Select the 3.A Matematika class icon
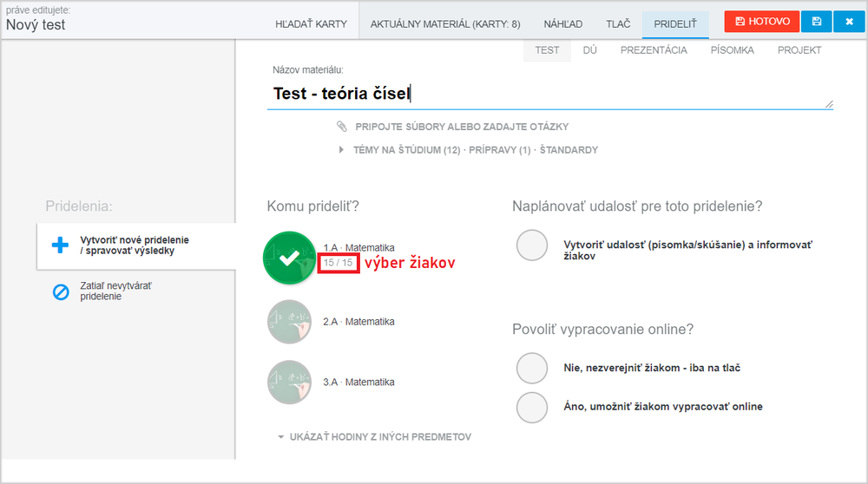Screen dimensions: 868x484 290,383
